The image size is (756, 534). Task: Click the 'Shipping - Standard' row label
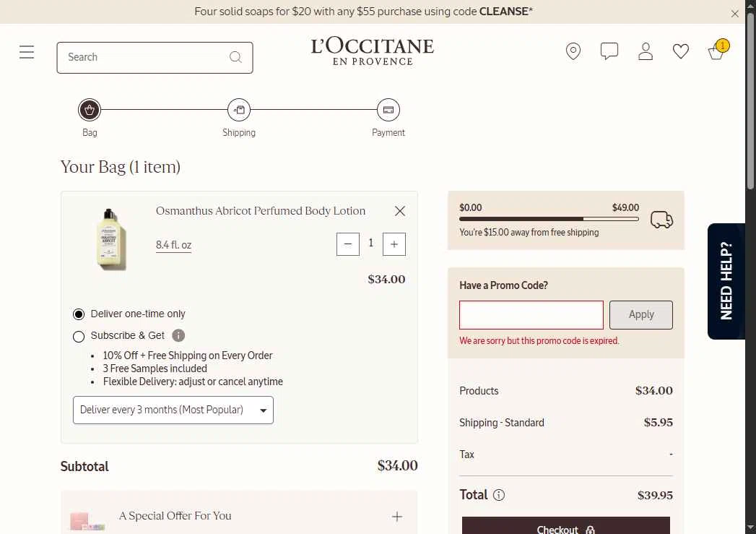coord(501,423)
